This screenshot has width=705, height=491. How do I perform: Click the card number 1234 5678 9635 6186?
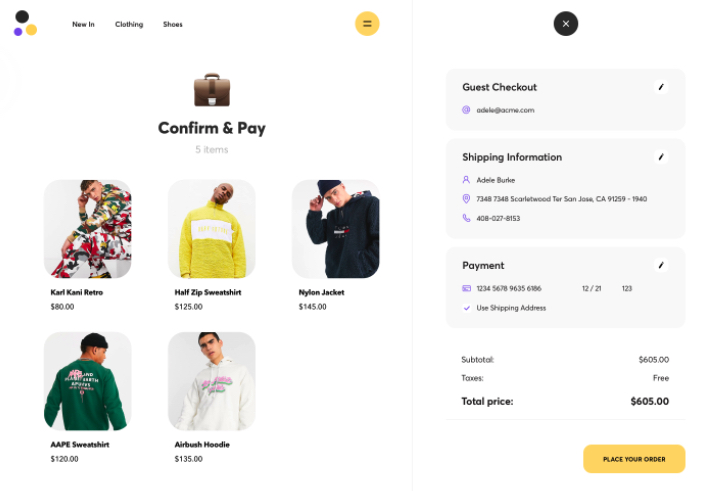(x=509, y=288)
